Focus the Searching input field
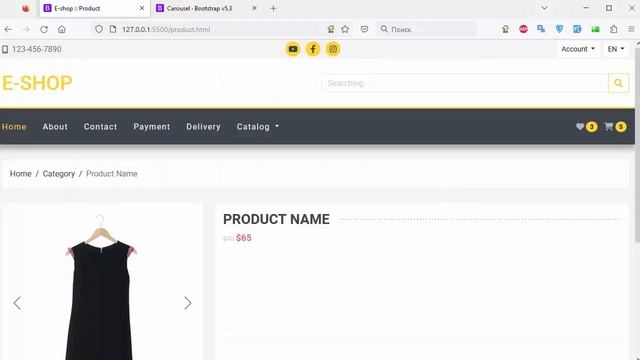The image size is (640, 360). coord(465,83)
